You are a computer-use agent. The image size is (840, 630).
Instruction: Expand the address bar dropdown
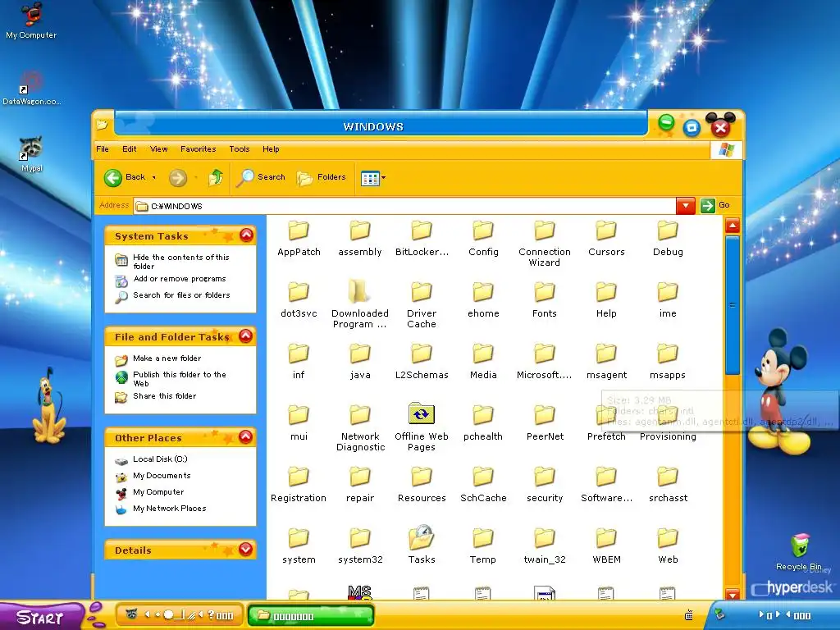(x=686, y=206)
